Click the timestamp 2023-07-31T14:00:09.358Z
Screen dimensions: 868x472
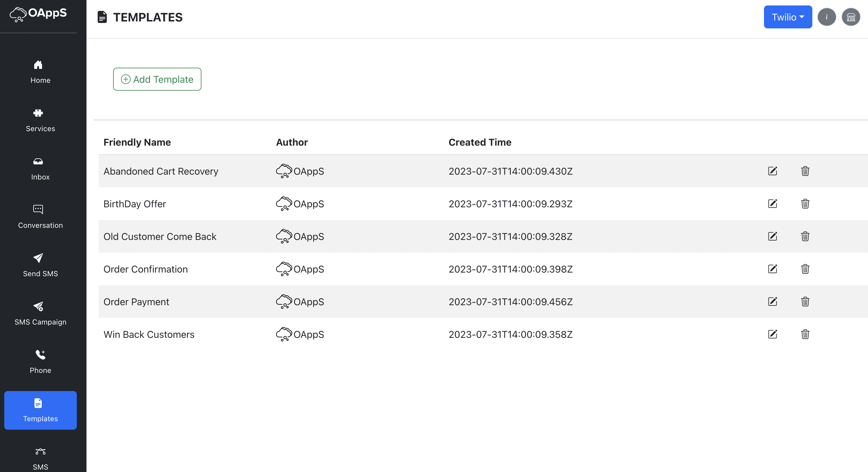click(x=511, y=334)
